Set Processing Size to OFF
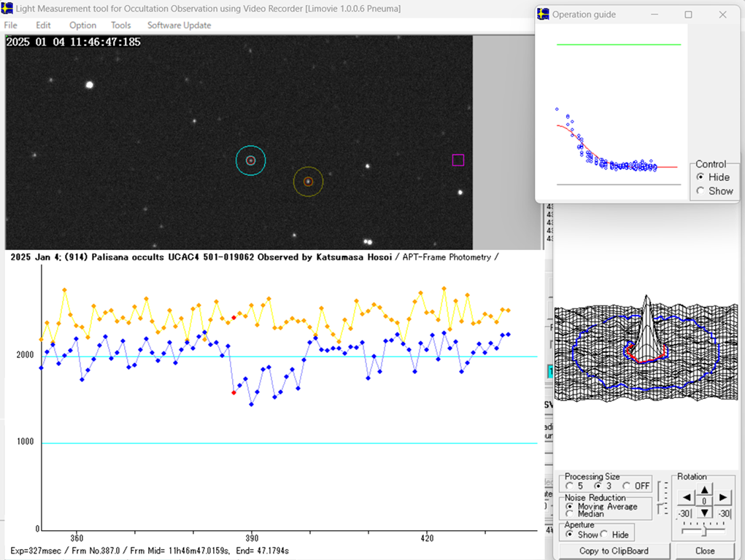This screenshot has height=560, width=745. pos(627,486)
